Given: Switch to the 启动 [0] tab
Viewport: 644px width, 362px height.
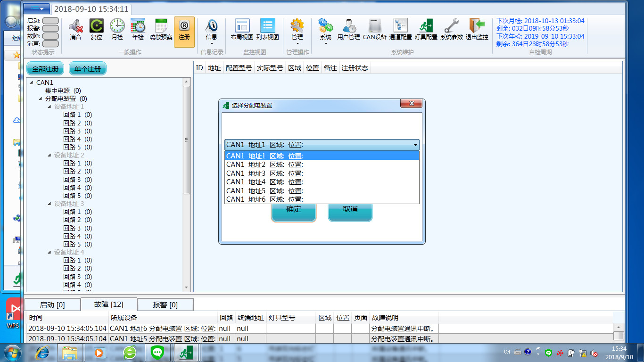Looking at the screenshot, I should click(52, 304).
